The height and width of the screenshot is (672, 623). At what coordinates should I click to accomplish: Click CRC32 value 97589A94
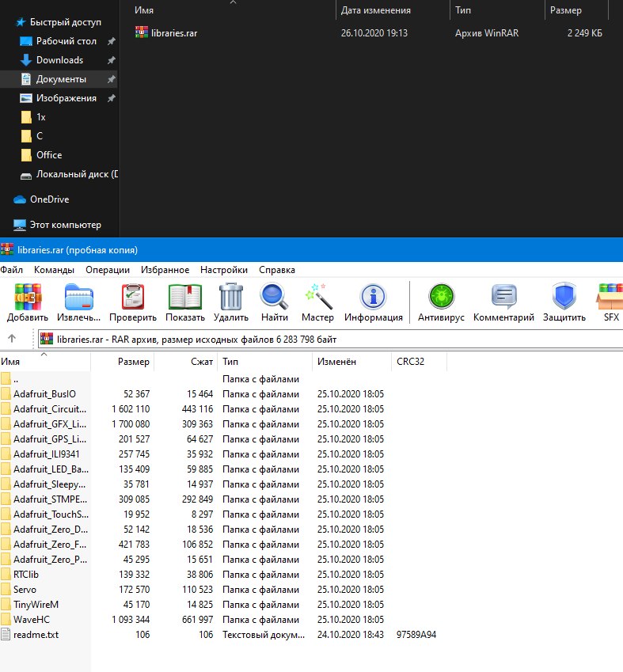416,634
